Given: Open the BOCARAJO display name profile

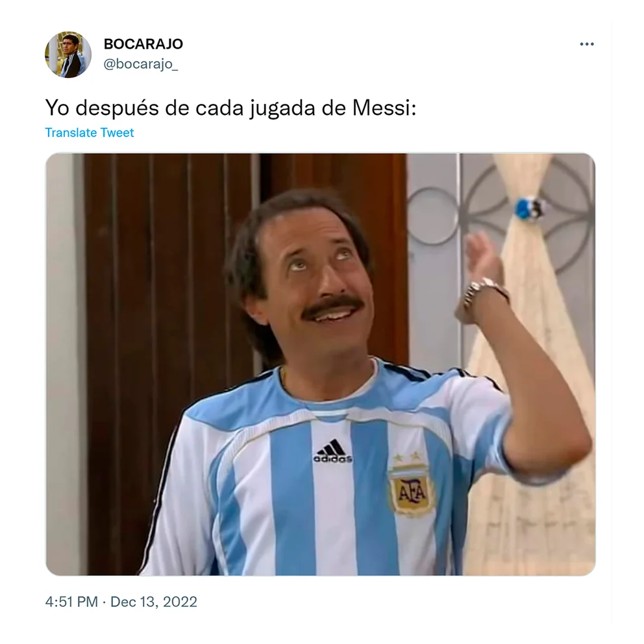Looking at the screenshot, I should (x=143, y=43).
